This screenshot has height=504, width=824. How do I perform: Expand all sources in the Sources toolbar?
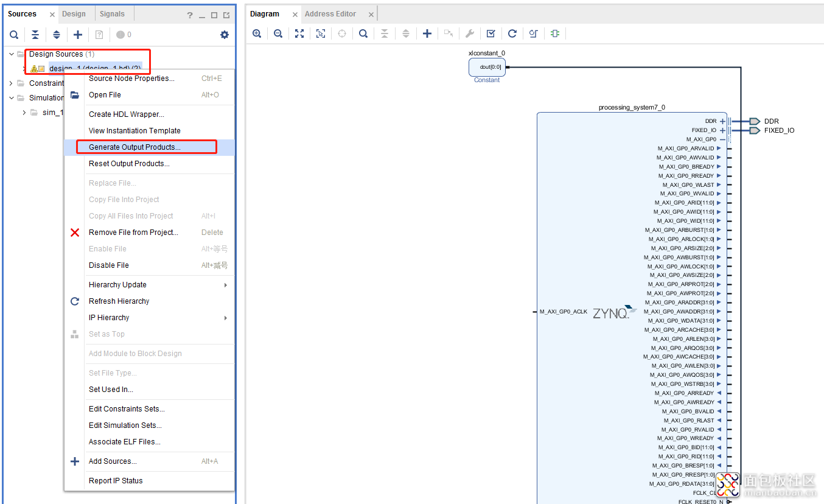pyautogui.click(x=57, y=35)
